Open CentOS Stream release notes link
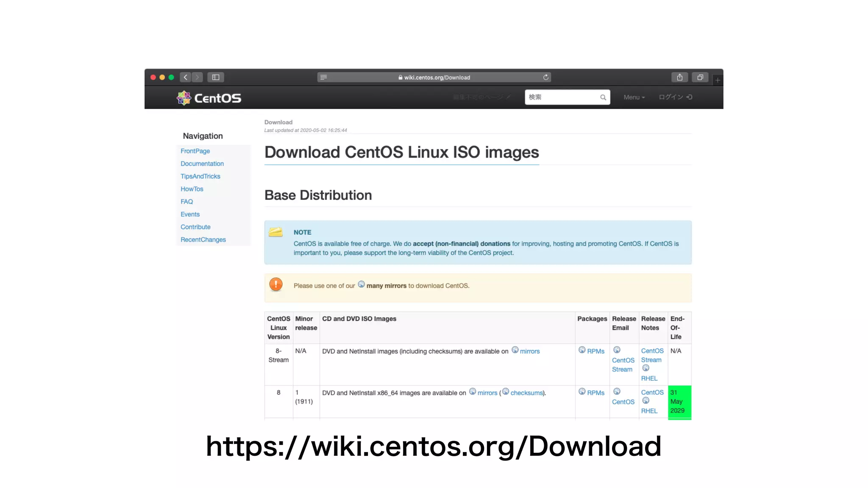The width and height of the screenshot is (868, 488). (x=652, y=355)
